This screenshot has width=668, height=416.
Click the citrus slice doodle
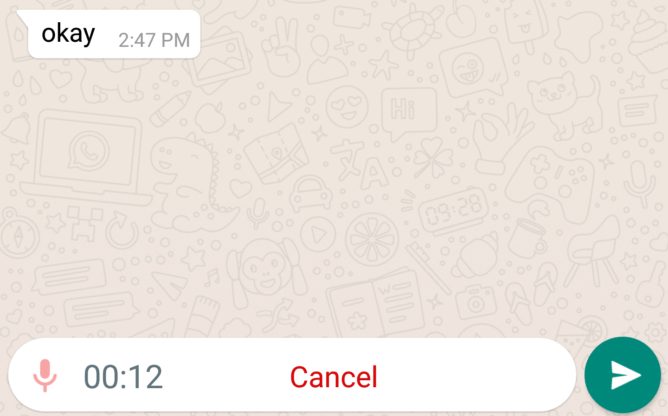372,240
